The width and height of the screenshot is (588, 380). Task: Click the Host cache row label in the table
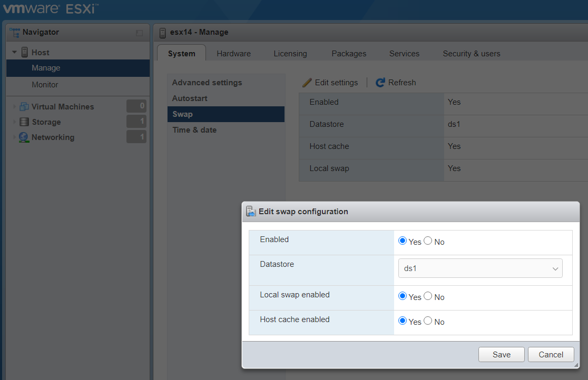point(329,146)
